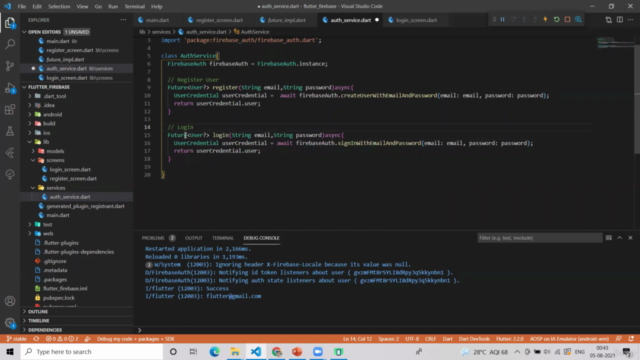The image size is (640, 360).
Task: Open Explorer panel more actions ellipsis
Action: [123, 20]
